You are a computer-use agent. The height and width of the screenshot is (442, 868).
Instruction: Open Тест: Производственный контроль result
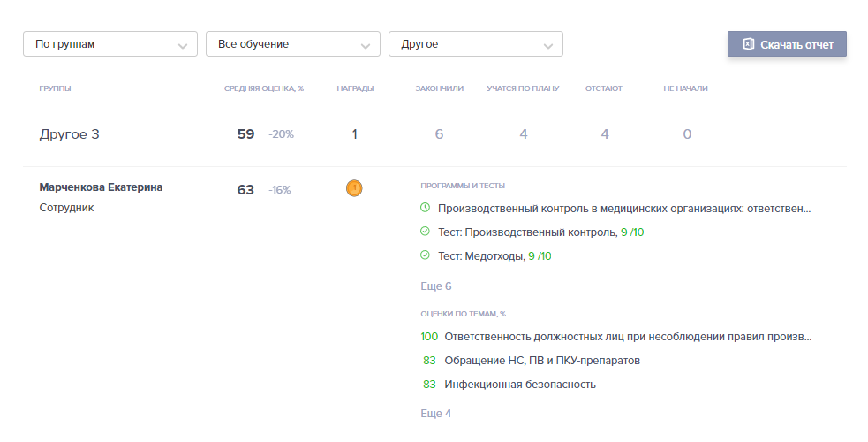click(x=526, y=232)
